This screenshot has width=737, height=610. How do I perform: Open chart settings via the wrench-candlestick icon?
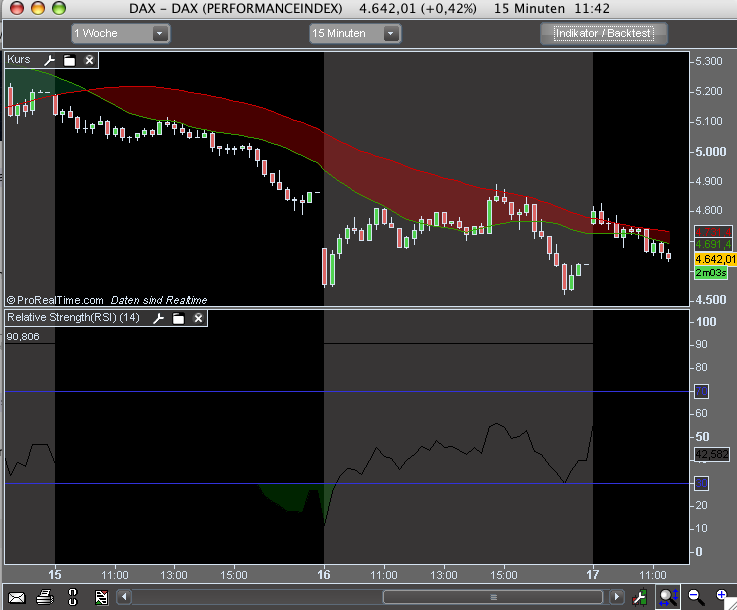point(640,597)
